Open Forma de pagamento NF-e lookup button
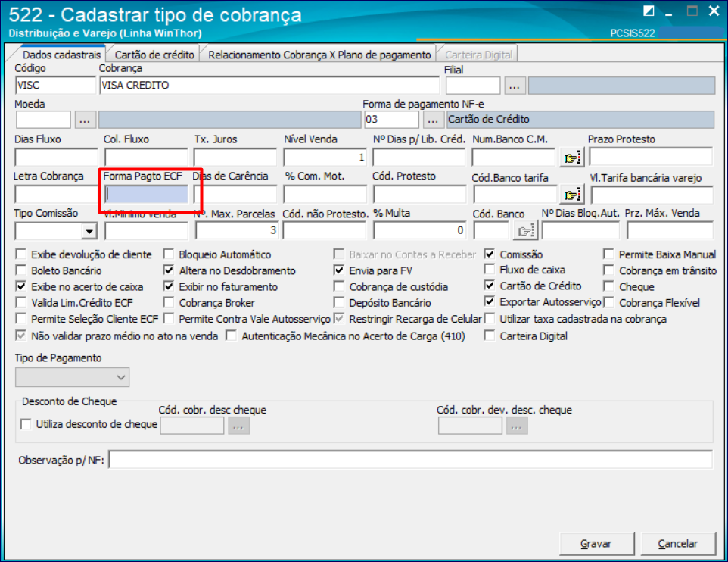 coord(433,120)
